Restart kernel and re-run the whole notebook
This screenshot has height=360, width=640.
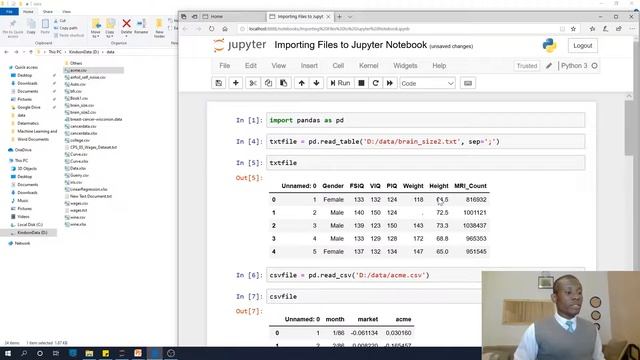pos(390,83)
